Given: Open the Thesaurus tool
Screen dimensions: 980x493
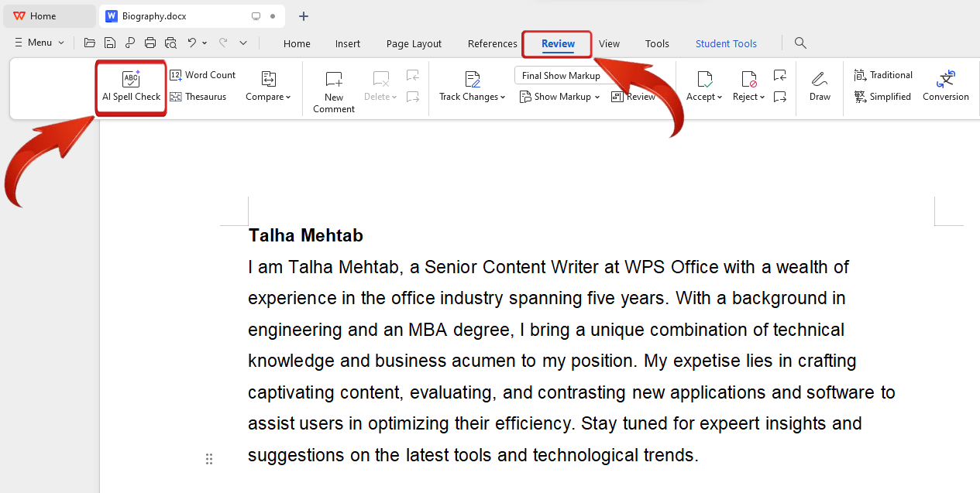Looking at the screenshot, I should tap(198, 97).
